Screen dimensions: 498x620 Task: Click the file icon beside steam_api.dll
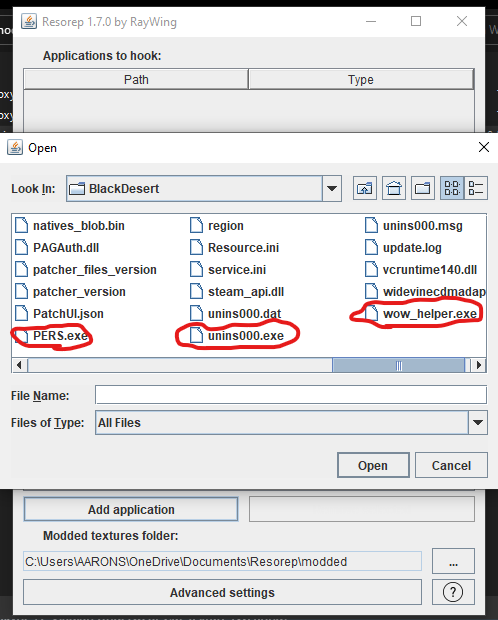pyautogui.click(x=196, y=292)
